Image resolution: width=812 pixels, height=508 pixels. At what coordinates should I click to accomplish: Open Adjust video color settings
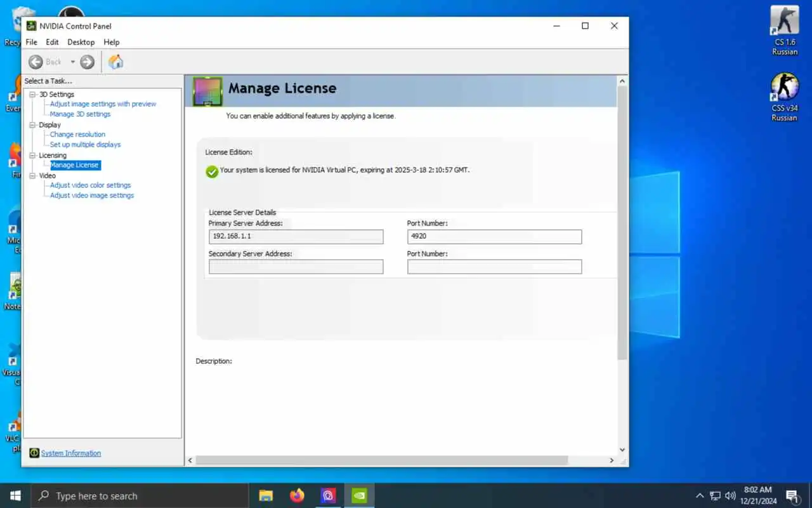[x=90, y=185]
